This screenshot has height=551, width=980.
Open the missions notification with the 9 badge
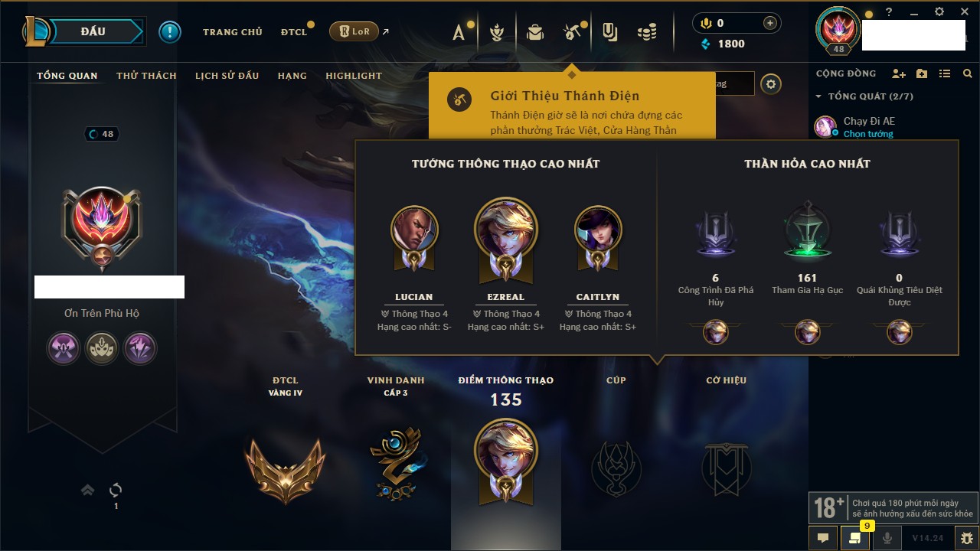point(855,538)
